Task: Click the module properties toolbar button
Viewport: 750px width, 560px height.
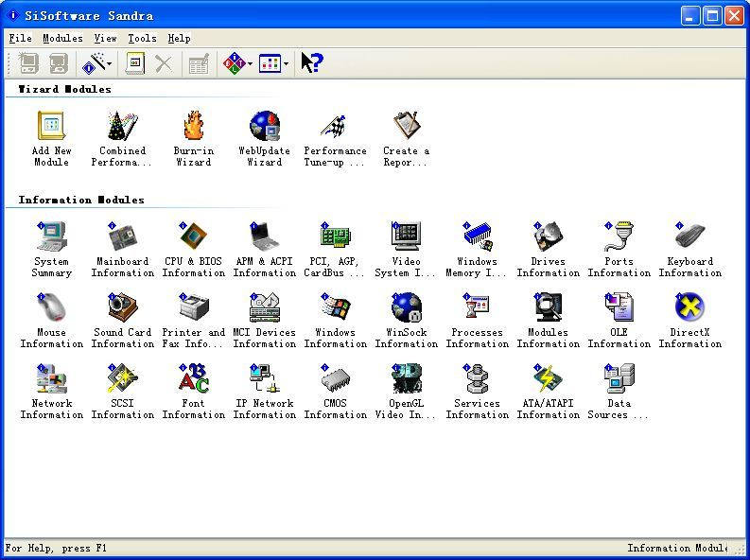Action: pyautogui.click(x=135, y=63)
